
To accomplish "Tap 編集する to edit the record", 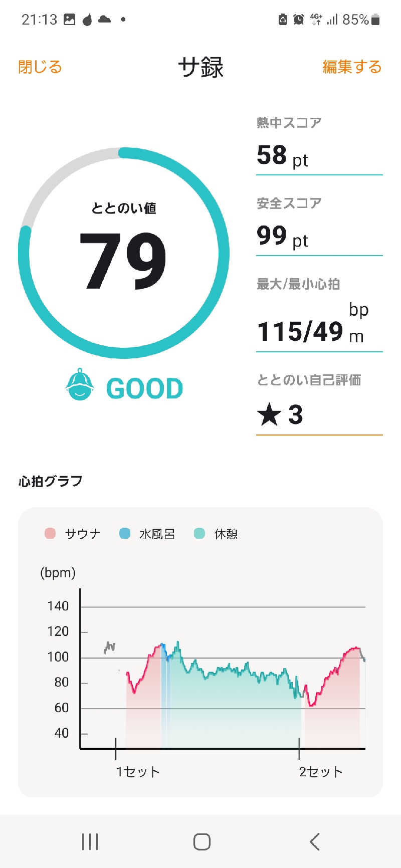I will [x=352, y=67].
